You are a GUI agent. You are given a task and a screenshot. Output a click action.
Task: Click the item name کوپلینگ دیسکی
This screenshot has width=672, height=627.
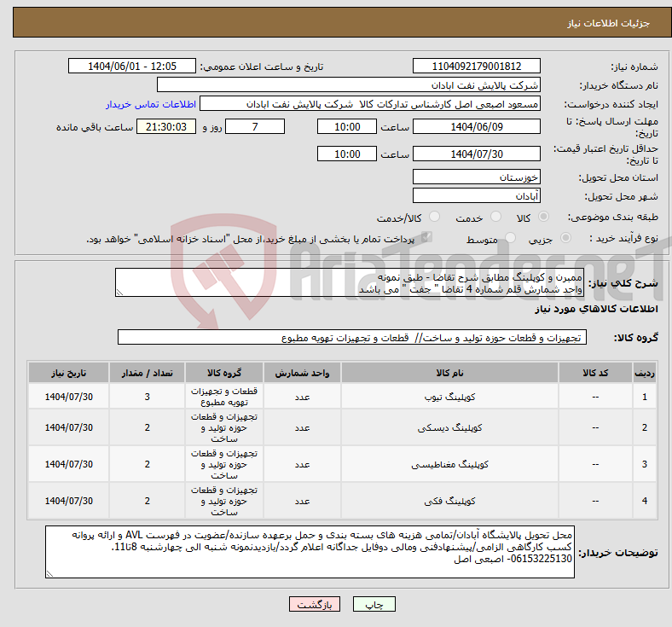click(x=449, y=427)
